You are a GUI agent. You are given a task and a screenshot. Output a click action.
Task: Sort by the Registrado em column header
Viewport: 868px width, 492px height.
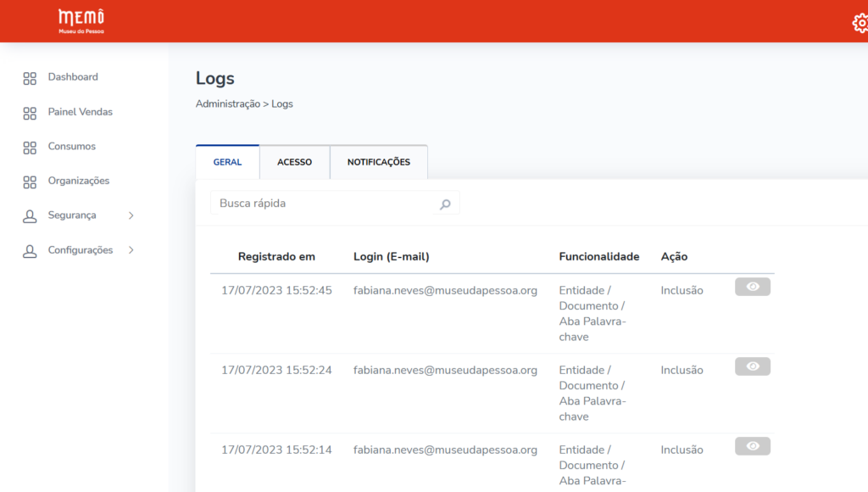pyautogui.click(x=276, y=256)
